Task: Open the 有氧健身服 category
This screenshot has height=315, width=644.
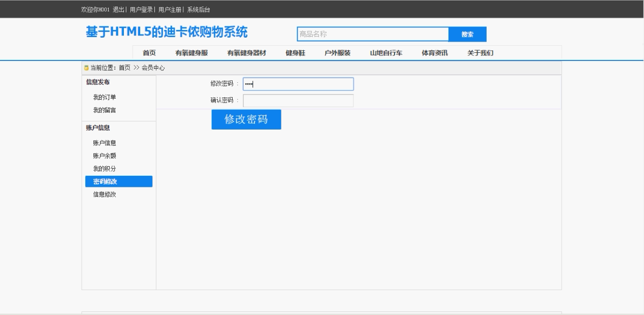Action: coord(191,53)
